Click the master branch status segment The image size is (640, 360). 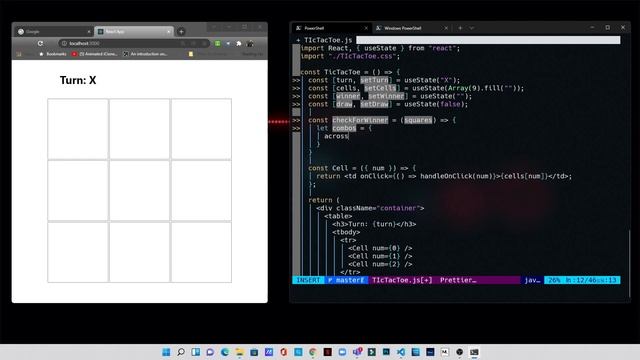(347, 280)
